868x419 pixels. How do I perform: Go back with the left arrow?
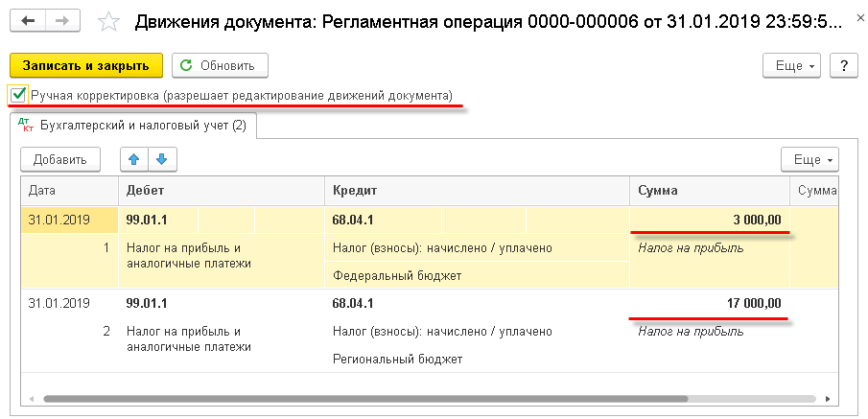tap(28, 20)
